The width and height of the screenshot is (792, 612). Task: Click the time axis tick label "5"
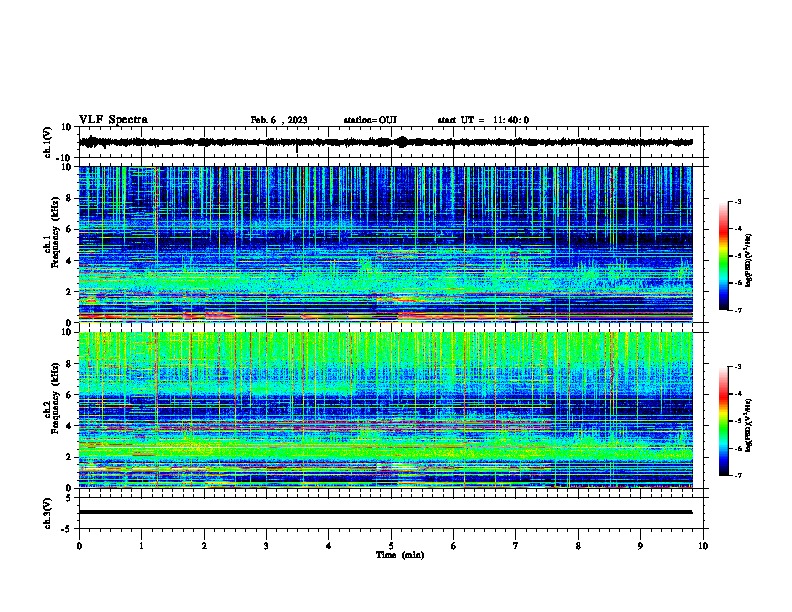pyautogui.click(x=391, y=546)
